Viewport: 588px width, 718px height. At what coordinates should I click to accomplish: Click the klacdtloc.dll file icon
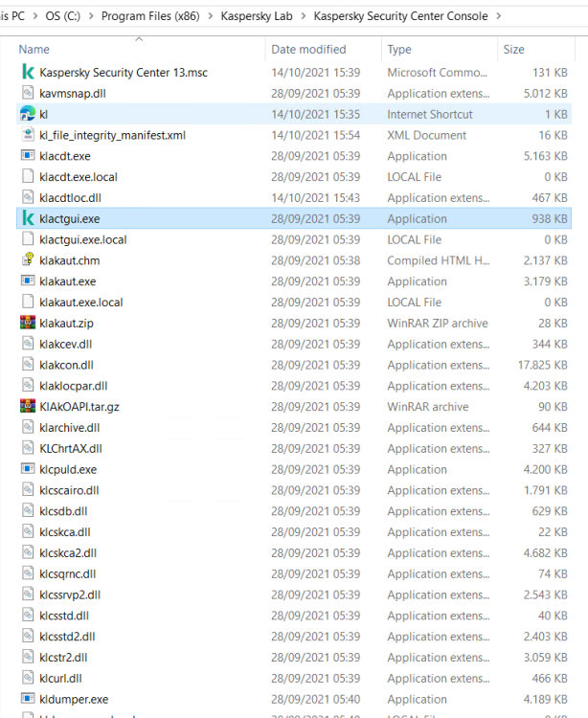[28, 197]
